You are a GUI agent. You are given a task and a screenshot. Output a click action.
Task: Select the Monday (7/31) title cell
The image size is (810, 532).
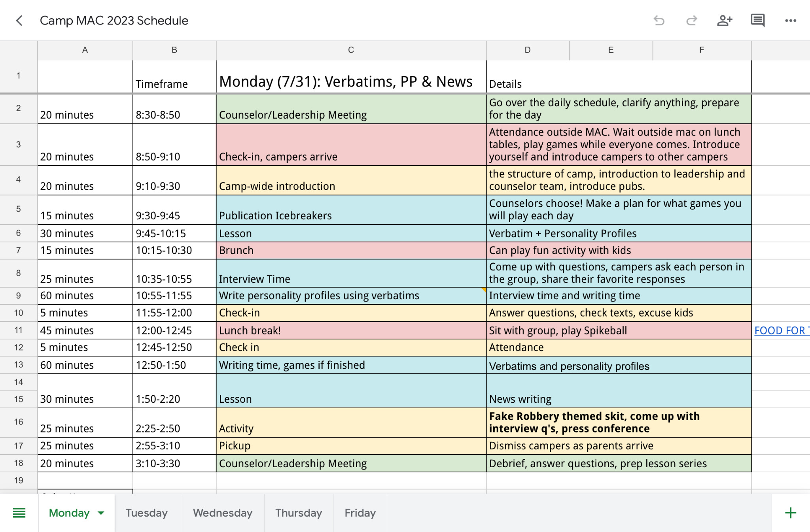pyautogui.click(x=351, y=77)
